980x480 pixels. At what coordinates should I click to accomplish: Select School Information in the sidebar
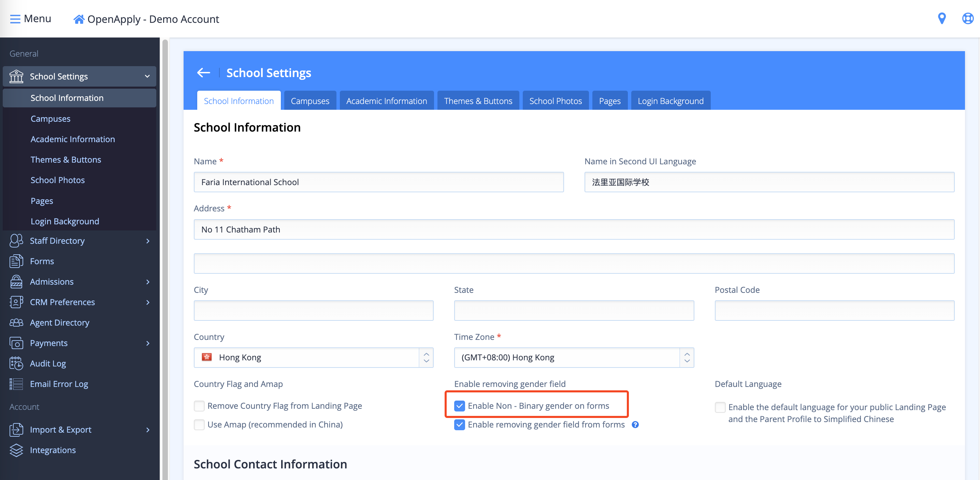point(80,98)
